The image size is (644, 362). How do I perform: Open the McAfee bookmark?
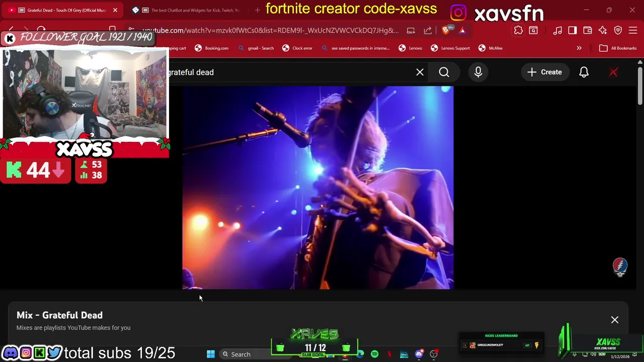491,48
